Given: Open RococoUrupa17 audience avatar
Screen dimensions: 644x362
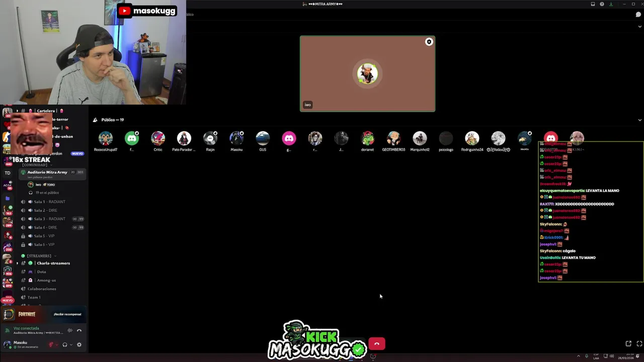Looking at the screenshot, I should click(106, 138).
